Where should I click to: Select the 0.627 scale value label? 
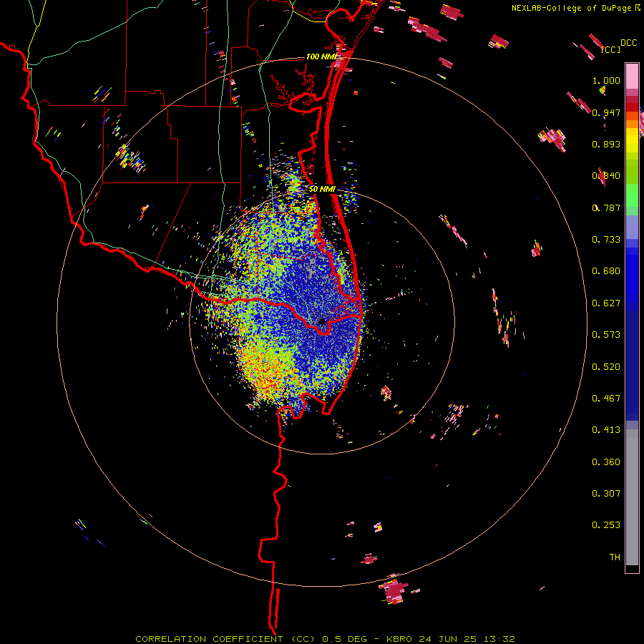pyautogui.click(x=606, y=303)
